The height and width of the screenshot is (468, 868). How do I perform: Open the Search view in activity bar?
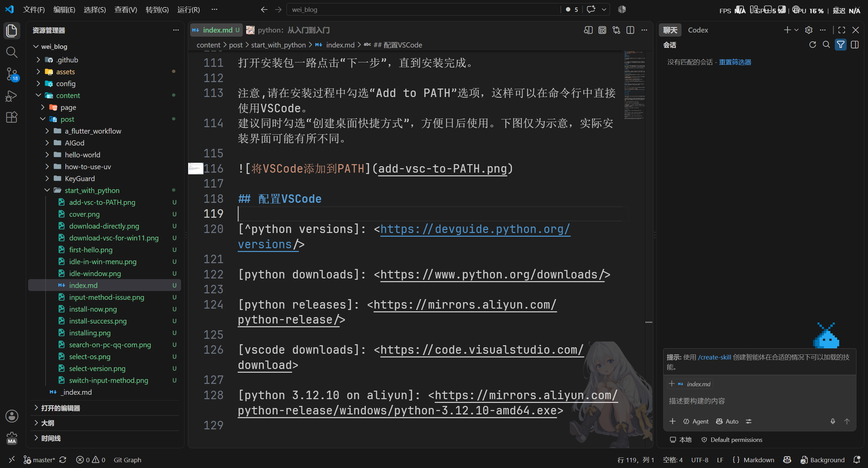[x=12, y=52]
